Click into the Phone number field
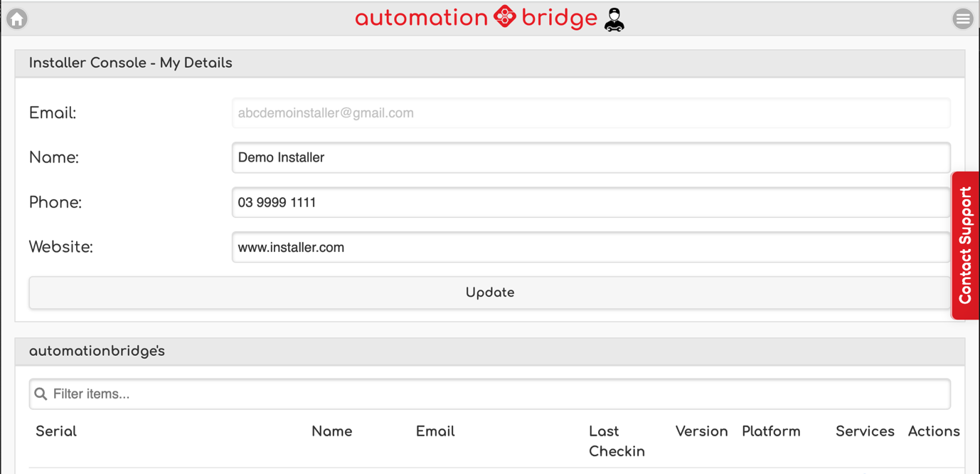 (590, 203)
